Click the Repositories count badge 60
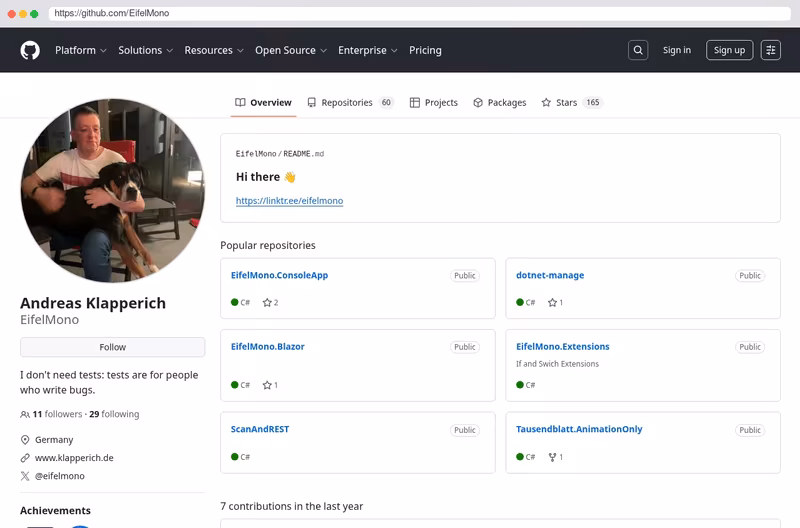Image resolution: width=800 pixels, height=528 pixels. tap(386, 103)
